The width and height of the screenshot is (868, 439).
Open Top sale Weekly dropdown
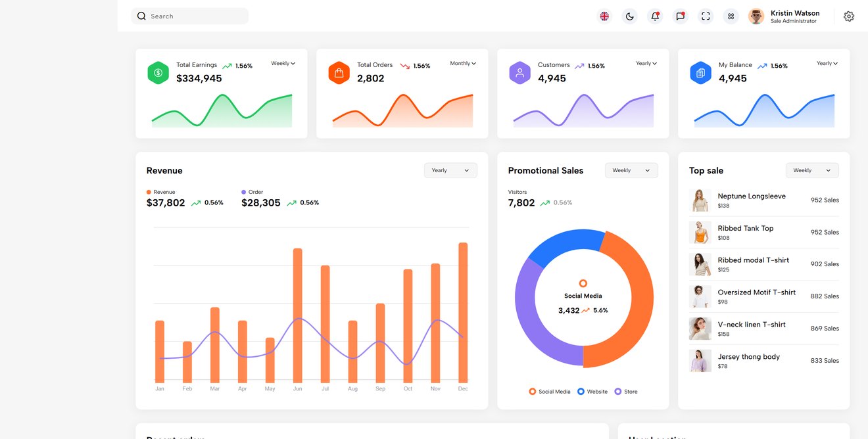[812, 170]
